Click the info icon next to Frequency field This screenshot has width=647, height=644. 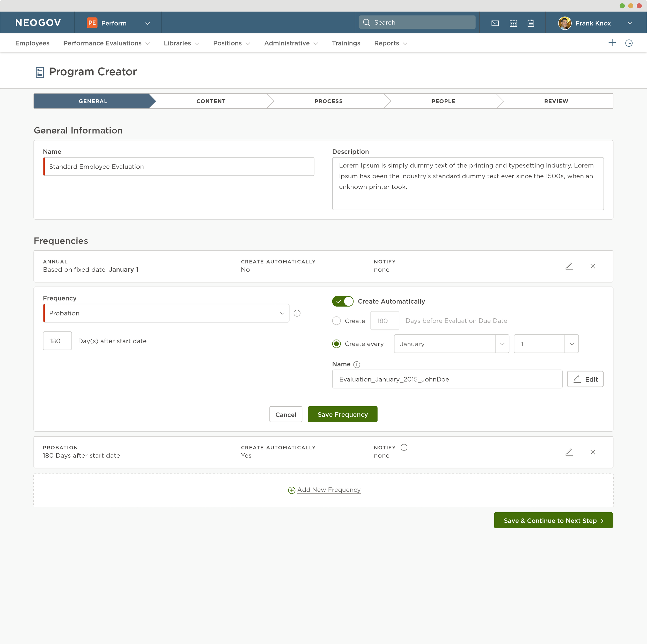pyautogui.click(x=298, y=313)
